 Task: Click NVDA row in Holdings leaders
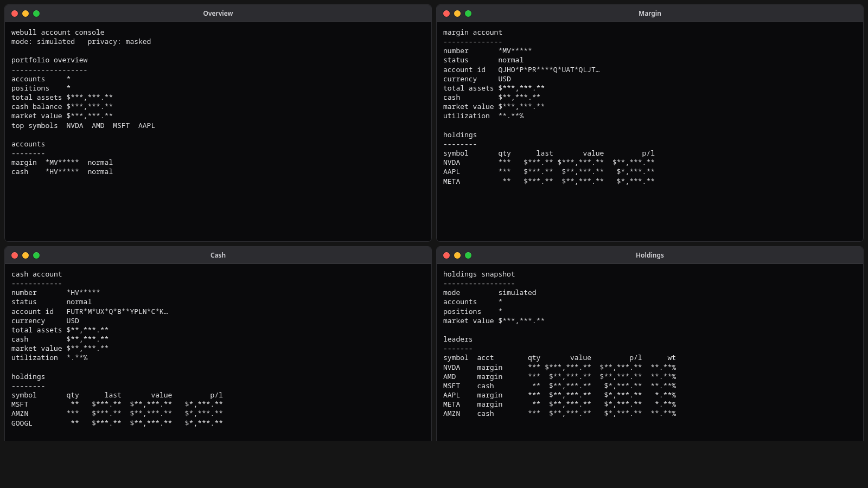[x=559, y=368]
